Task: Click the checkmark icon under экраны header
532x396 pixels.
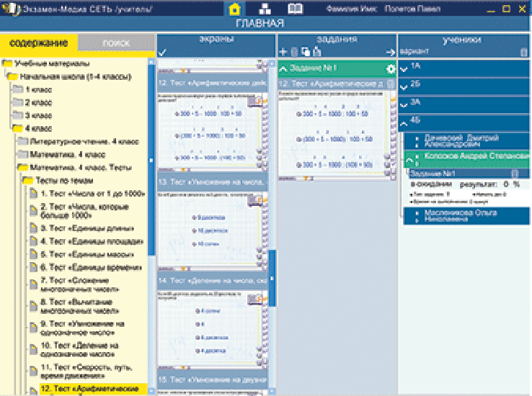Action: (x=162, y=52)
